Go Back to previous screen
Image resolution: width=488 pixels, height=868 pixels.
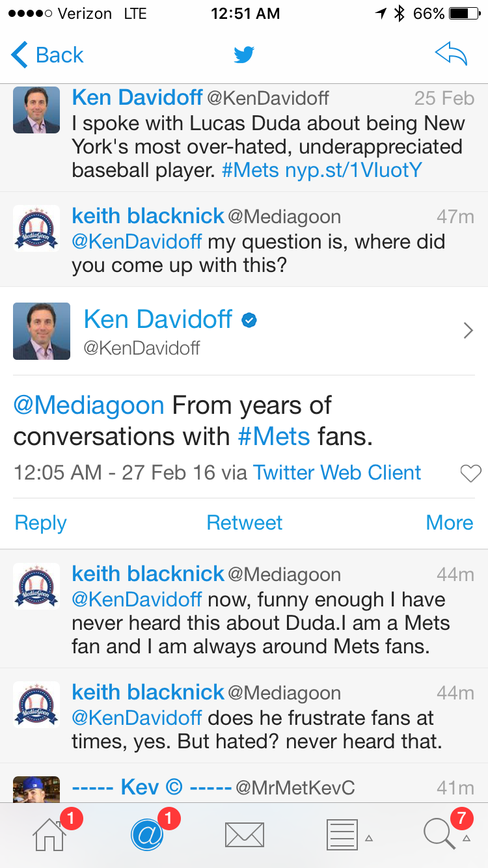(x=48, y=55)
